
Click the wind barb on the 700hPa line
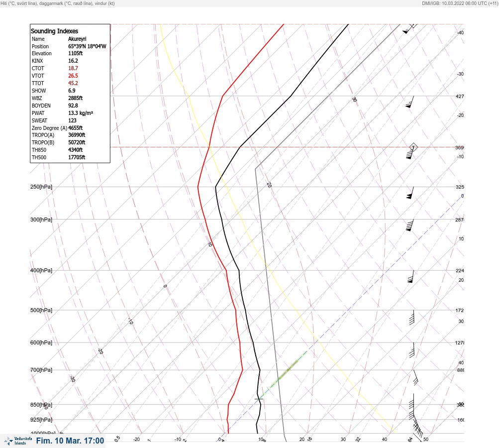click(x=415, y=377)
